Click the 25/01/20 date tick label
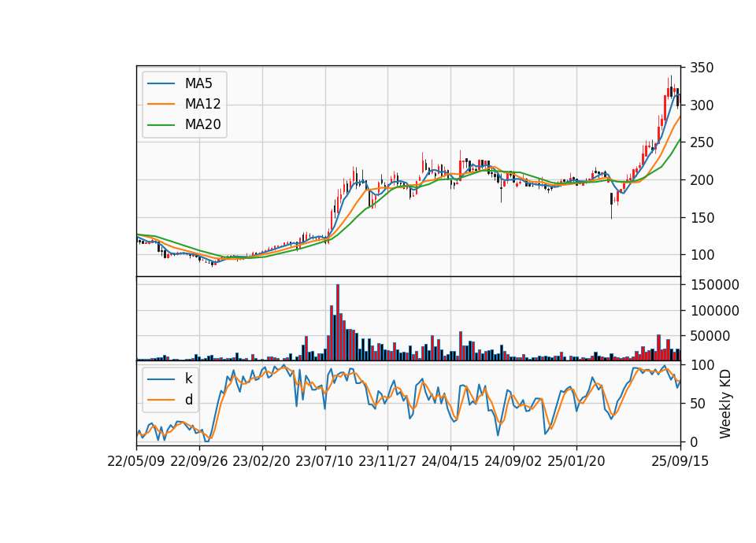 [576, 461]
